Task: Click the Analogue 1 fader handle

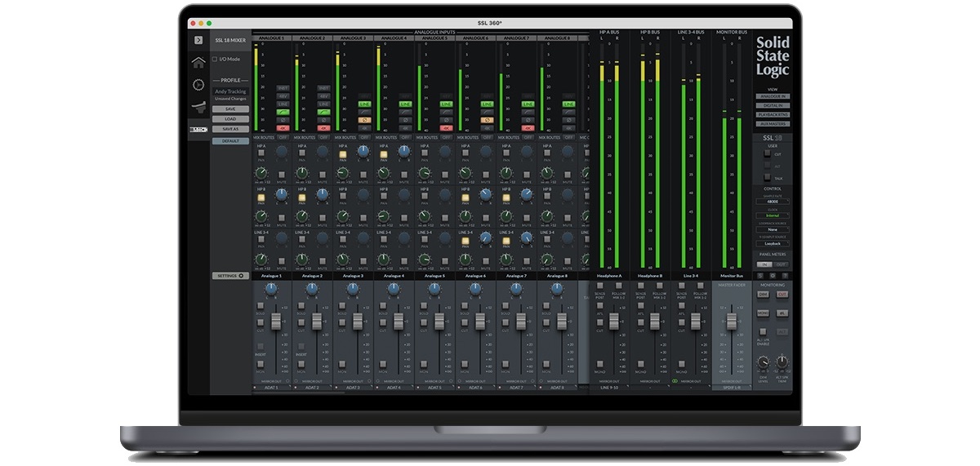Action: 275,321
